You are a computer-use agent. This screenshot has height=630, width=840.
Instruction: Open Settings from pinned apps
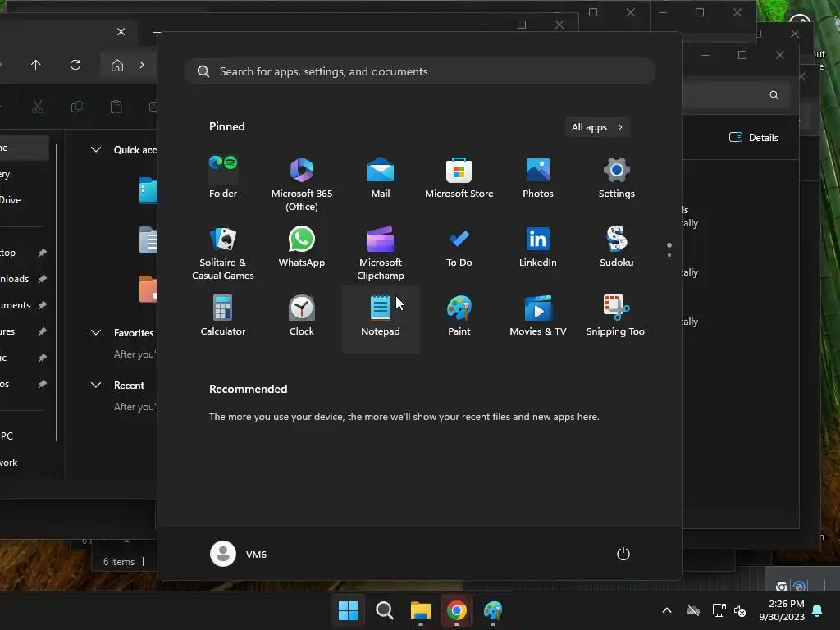click(617, 177)
